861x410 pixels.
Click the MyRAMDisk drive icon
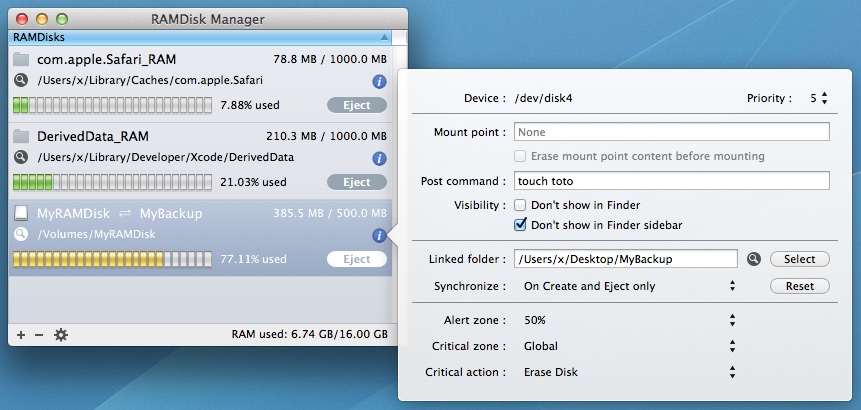pyautogui.click(x=21, y=214)
